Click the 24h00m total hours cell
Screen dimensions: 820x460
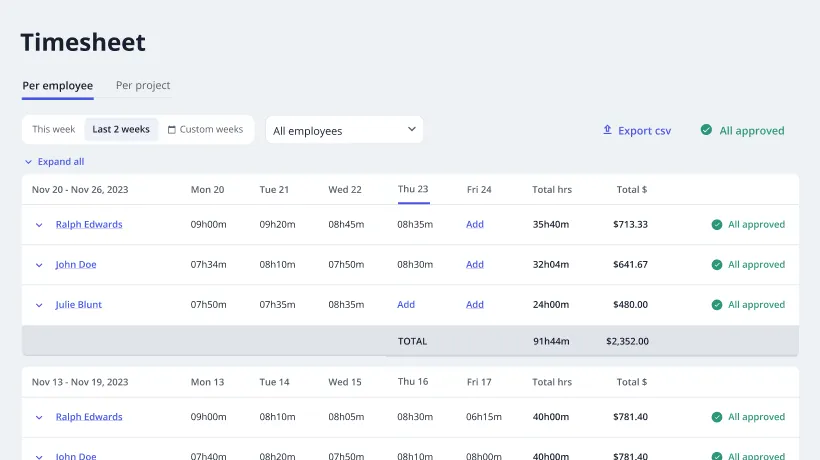click(551, 304)
